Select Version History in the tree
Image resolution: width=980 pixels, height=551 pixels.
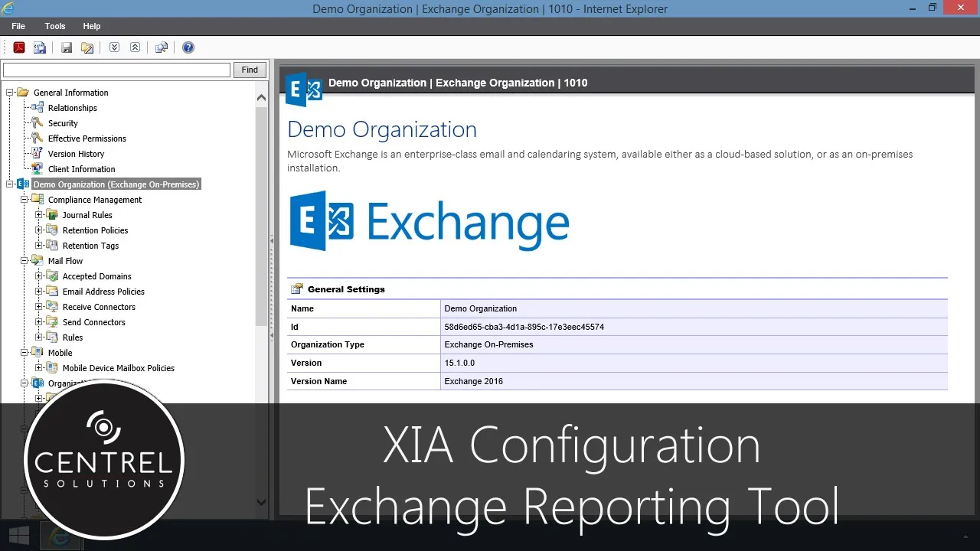tap(77, 154)
